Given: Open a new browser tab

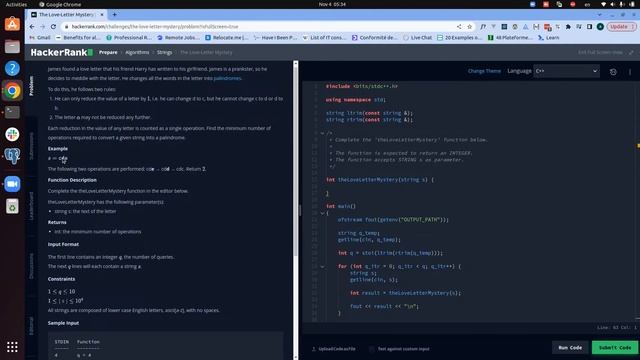Looking at the screenshot, I should coord(114,15).
